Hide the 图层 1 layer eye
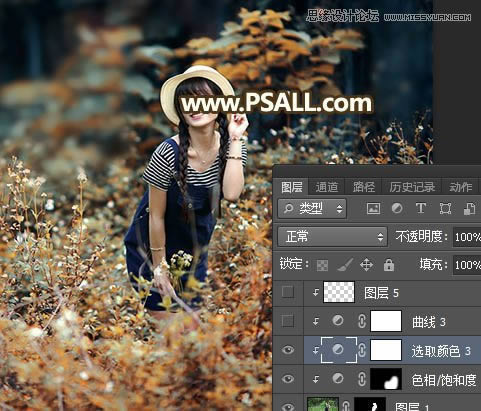Screen dimensions: 481x411 point(288,406)
